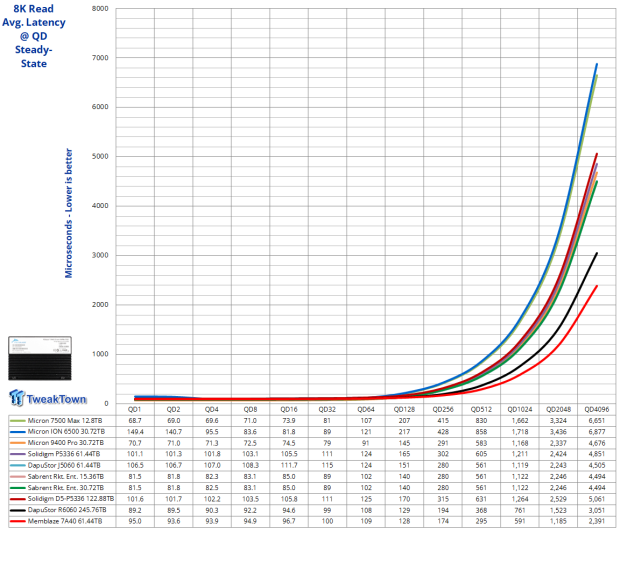
Task: Click the 761 QD1024 value for DapuStor R6060
Action: [520, 510]
